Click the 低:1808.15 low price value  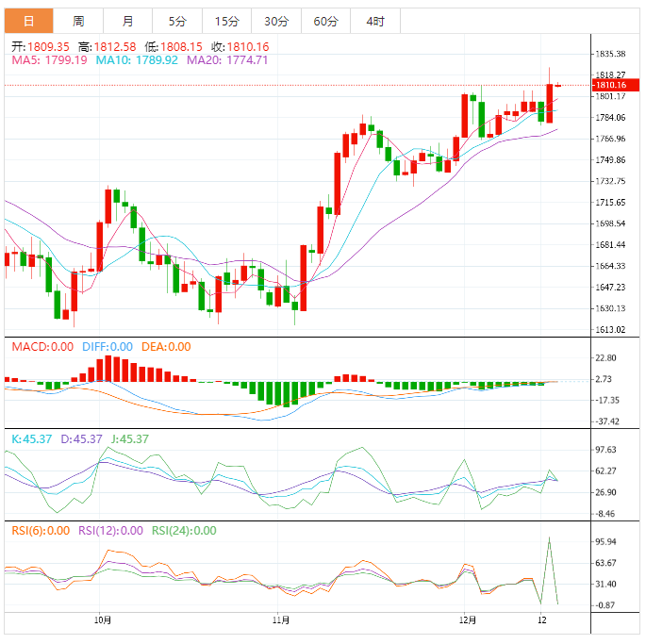point(174,46)
